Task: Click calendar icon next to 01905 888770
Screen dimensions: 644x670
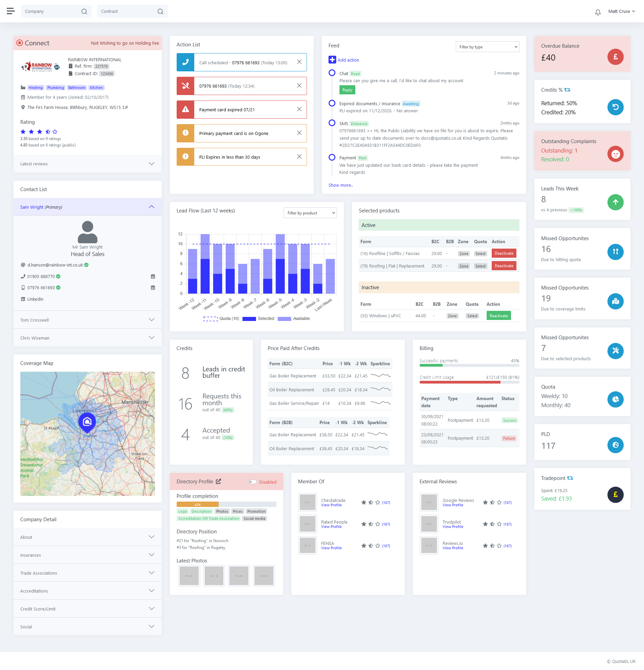Action: 153,276
